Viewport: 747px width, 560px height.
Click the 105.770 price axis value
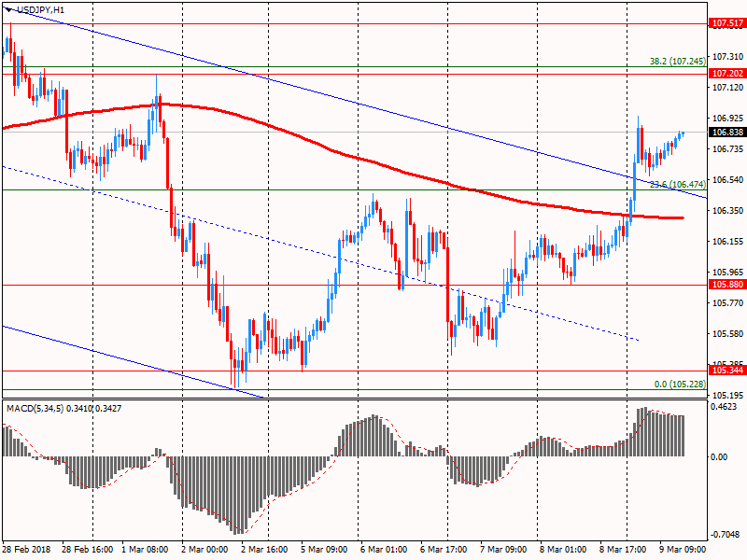727,302
